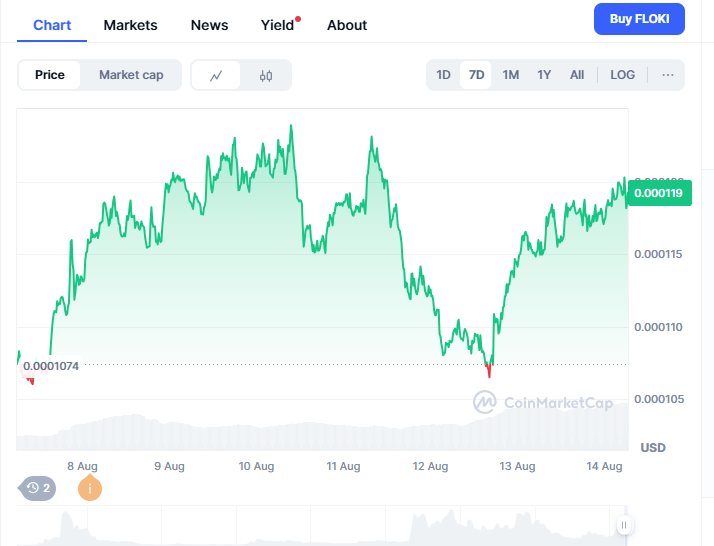Click the Buy FLOKI button
This screenshot has height=546, width=714.
(639, 18)
